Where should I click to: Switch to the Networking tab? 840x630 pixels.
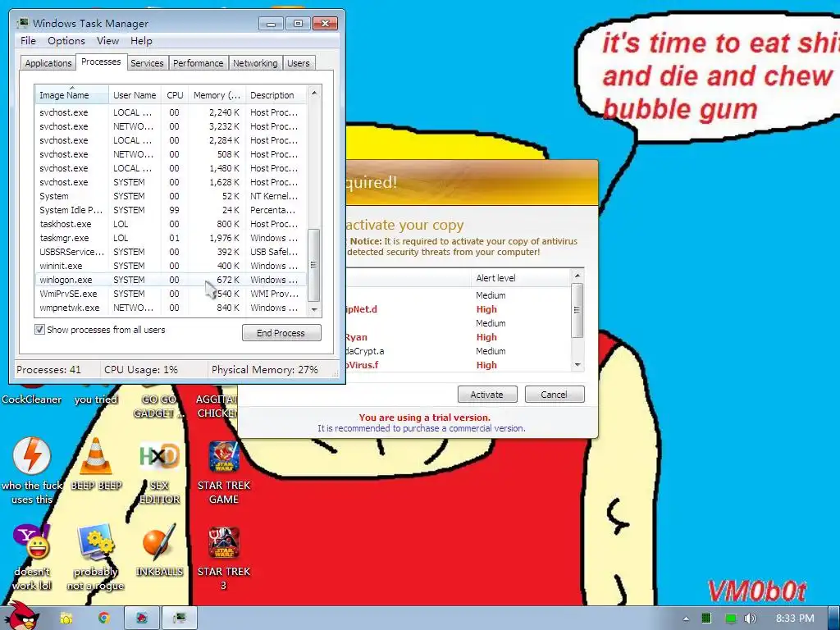[255, 63]
